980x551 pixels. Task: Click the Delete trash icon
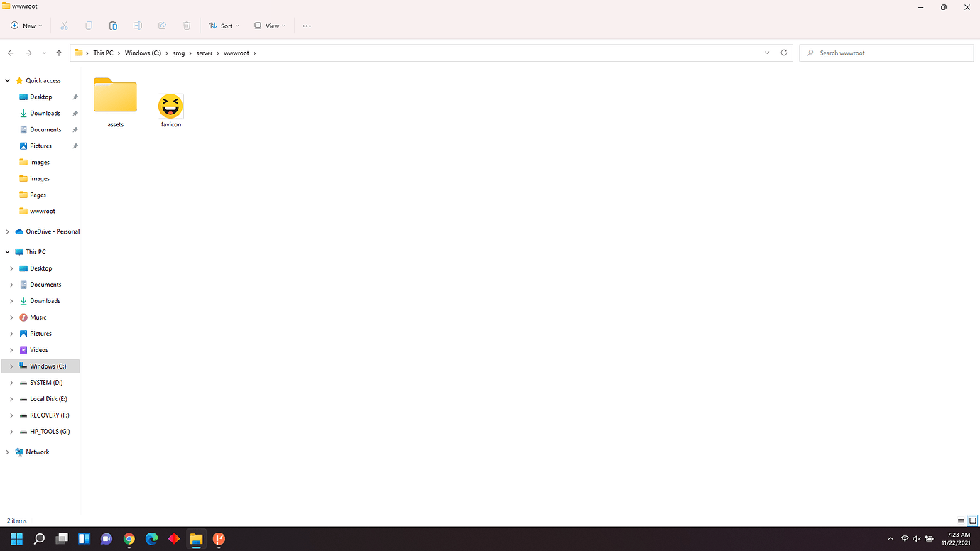[187, 26]
